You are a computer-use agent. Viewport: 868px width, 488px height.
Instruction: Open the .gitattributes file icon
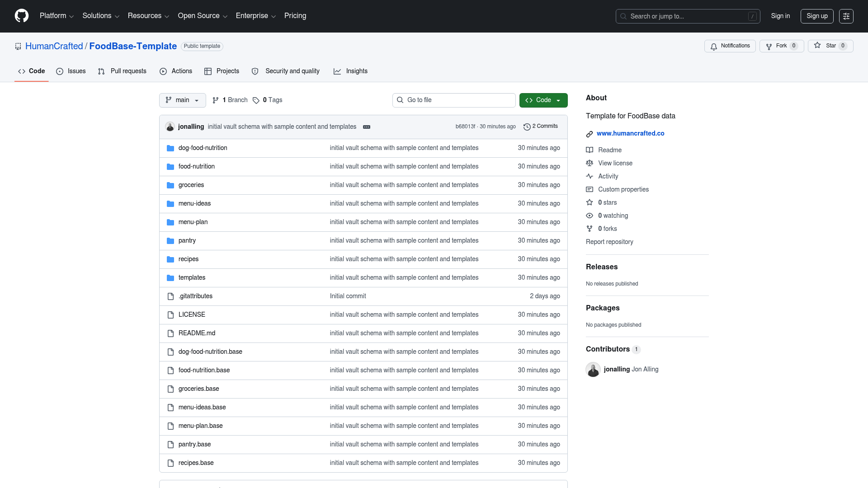pos(170,296)
